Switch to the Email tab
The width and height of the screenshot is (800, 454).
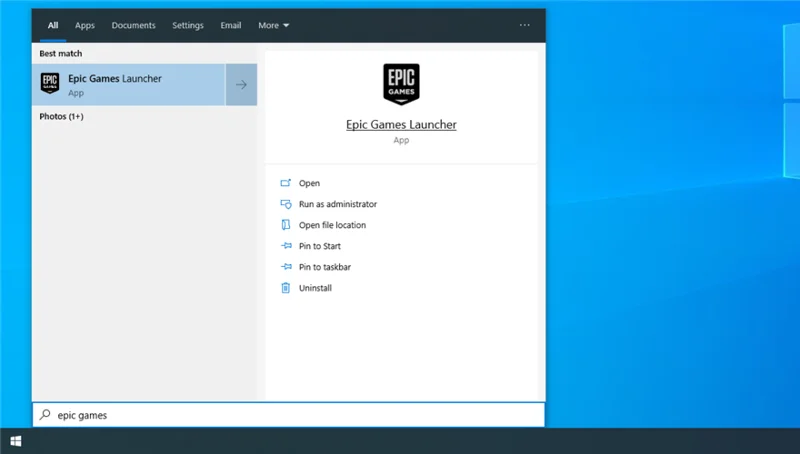click(231, 26)
